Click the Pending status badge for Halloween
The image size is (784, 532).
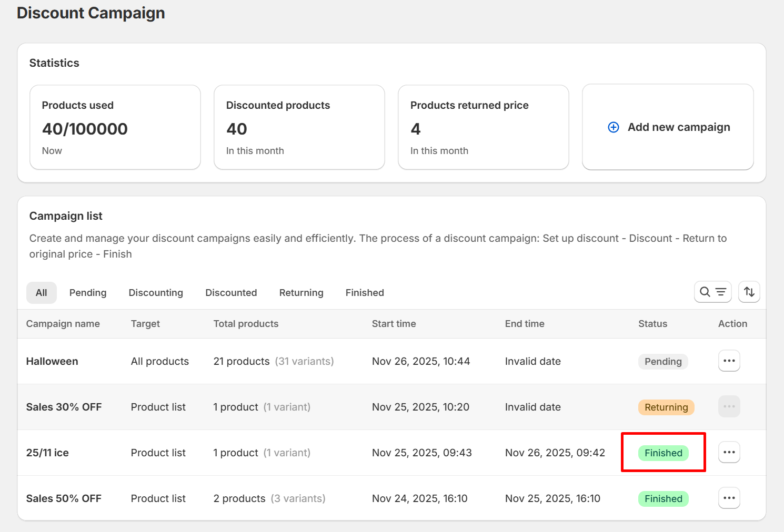(663, 362)
